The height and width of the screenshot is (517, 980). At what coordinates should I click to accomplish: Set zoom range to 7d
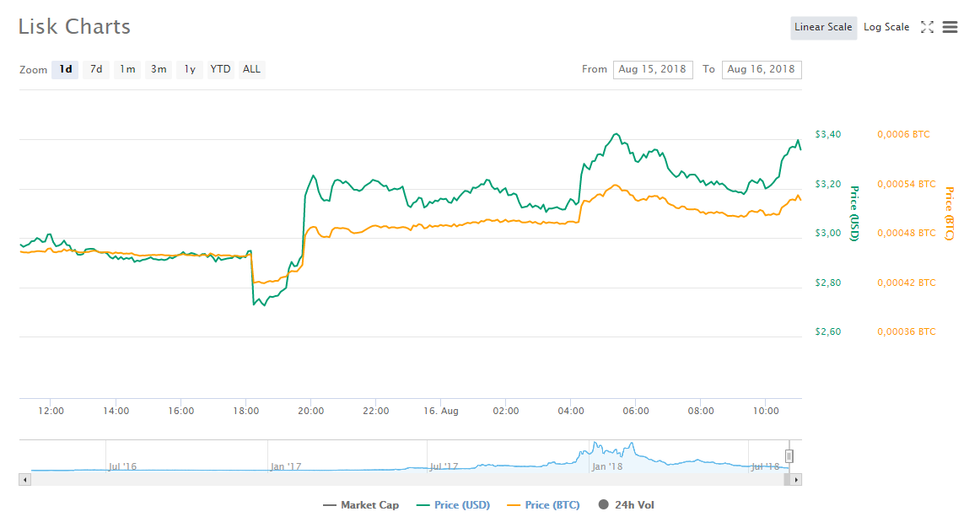(96, 69)
